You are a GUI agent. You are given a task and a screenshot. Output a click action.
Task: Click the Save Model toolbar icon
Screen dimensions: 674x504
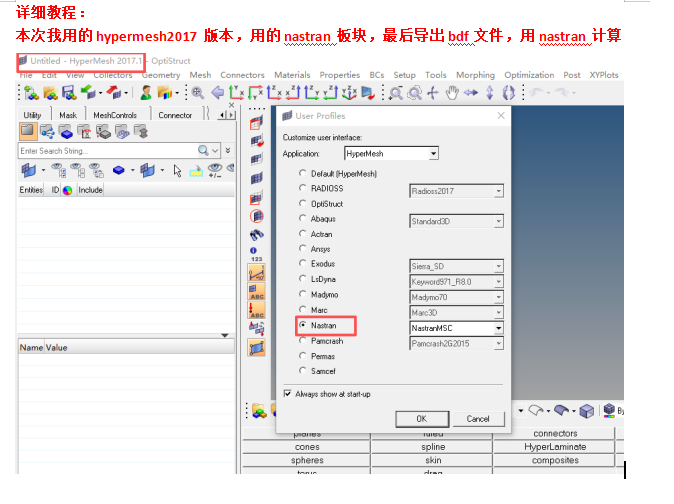coord(69,92)
